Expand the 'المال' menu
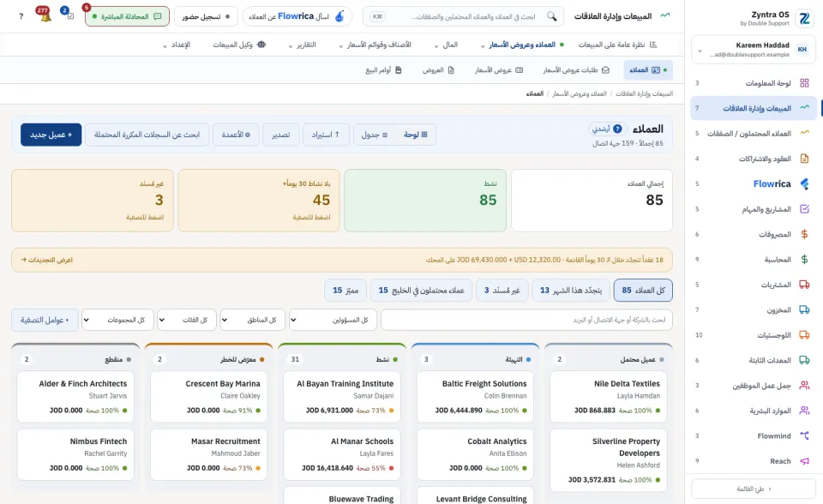Viewport: 823px width, 504px height. pyautogui.click(x=446, y=45)
